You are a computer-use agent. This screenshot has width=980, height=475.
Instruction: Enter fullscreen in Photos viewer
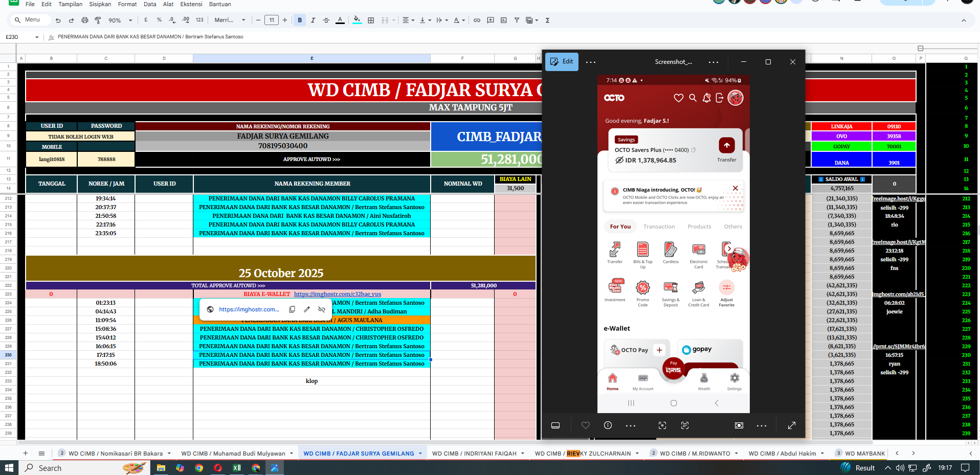click(792, 425)
